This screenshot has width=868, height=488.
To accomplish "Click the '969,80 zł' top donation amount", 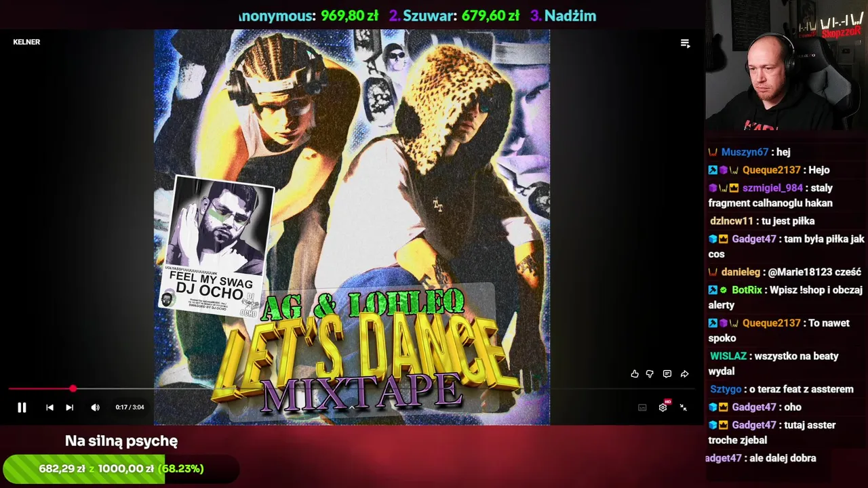I will (x=349, y=16).
